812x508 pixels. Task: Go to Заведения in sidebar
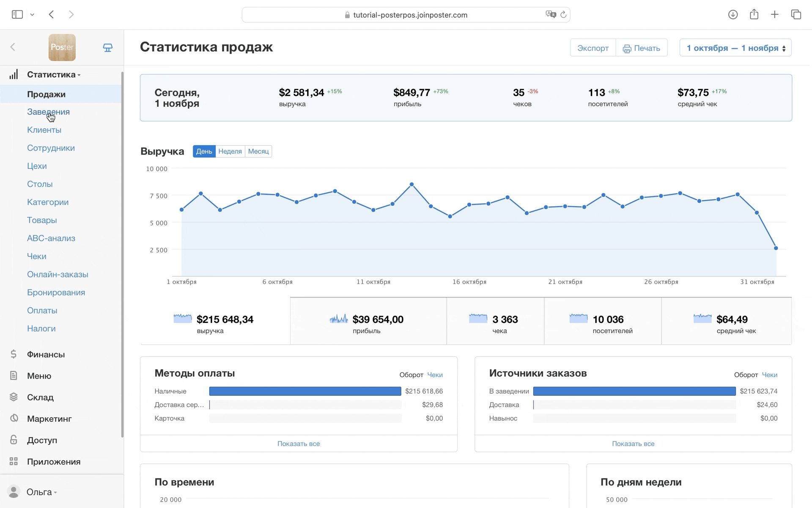click(48, 112)
